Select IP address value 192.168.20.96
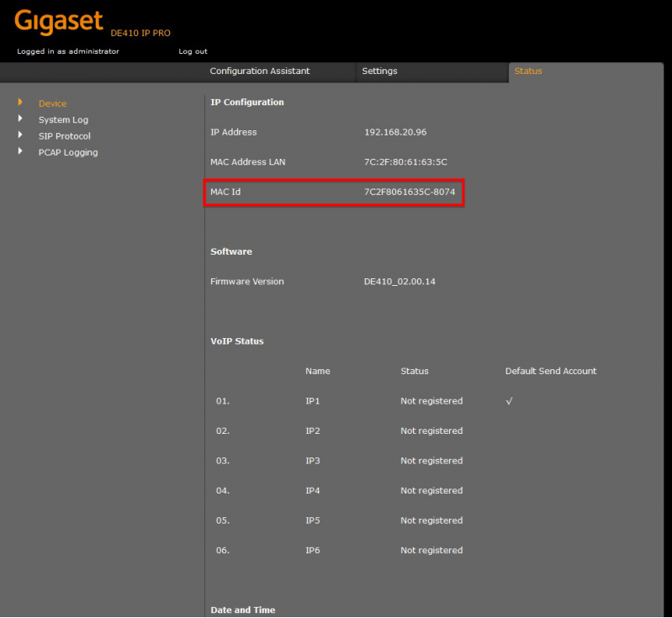 click(395, 133)
